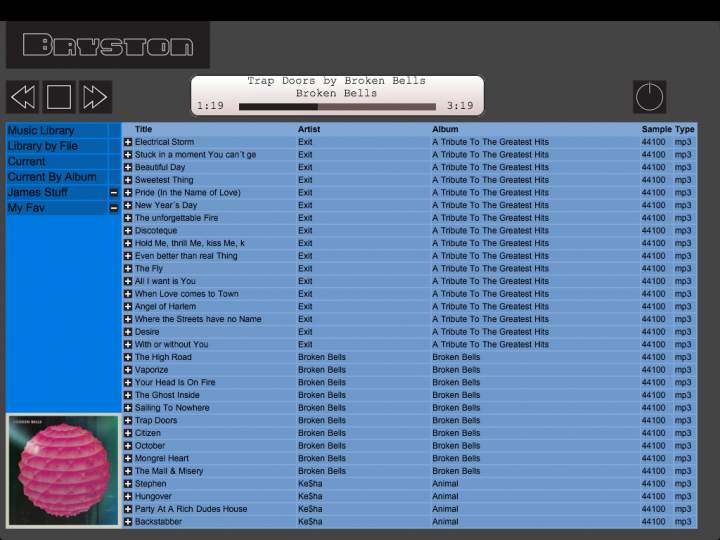Select "The Mall & Misery" track
The image size is (720, 540).
(x=169, y=471)
